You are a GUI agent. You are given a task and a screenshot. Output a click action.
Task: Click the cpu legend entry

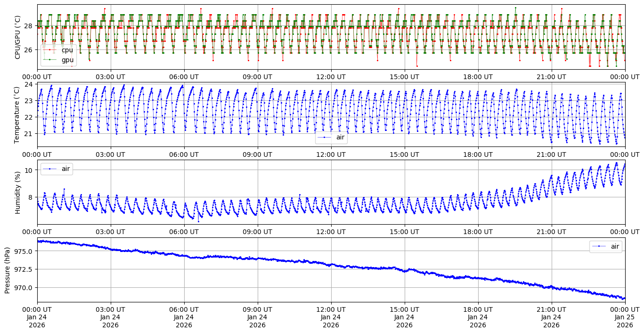67,50
